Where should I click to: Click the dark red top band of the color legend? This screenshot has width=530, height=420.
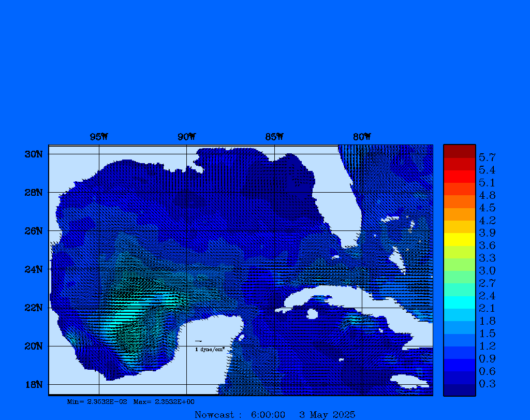click(x=459, y=151)
